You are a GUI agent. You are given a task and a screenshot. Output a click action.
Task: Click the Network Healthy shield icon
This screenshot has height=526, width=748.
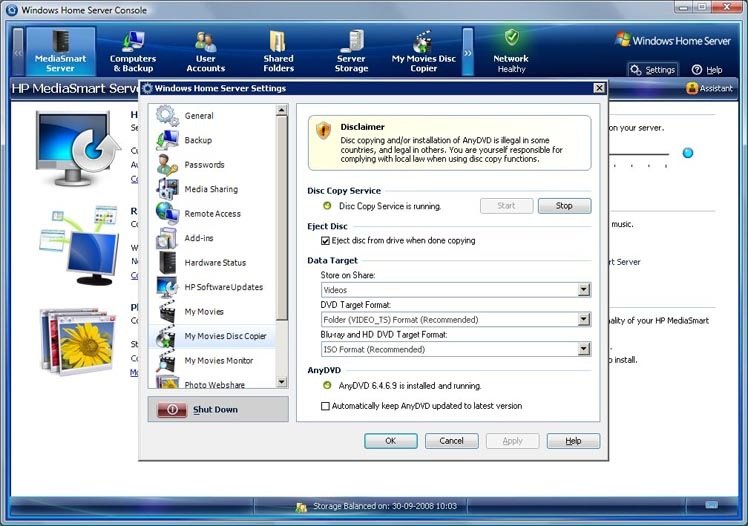[511, 37]
